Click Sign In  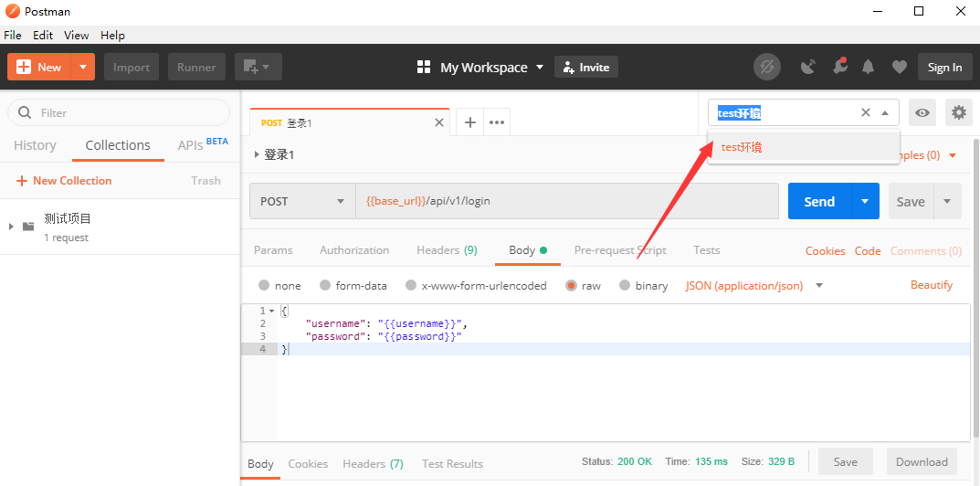tap(944, 67)
